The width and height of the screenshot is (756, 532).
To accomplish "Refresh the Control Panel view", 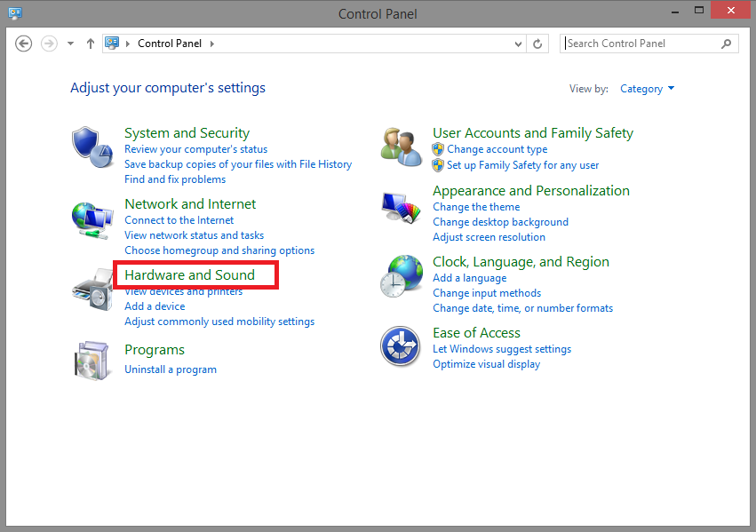I will pyautogui.click(x=537, y=44).
